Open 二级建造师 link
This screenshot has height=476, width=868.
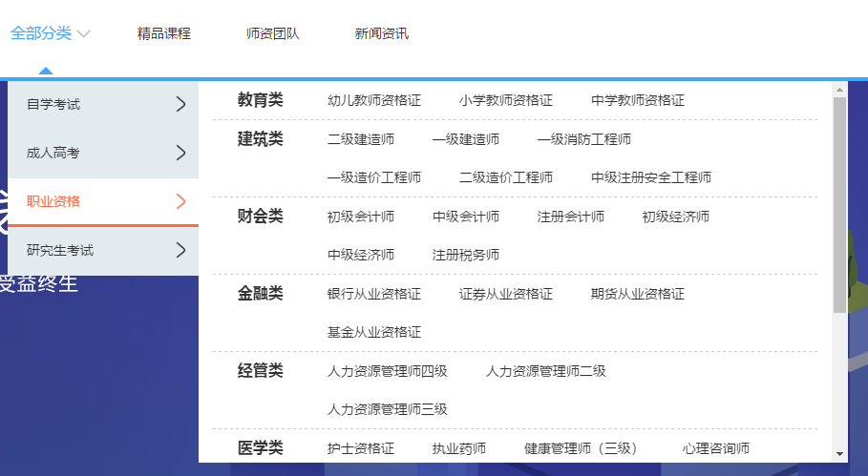click(361, 139)
